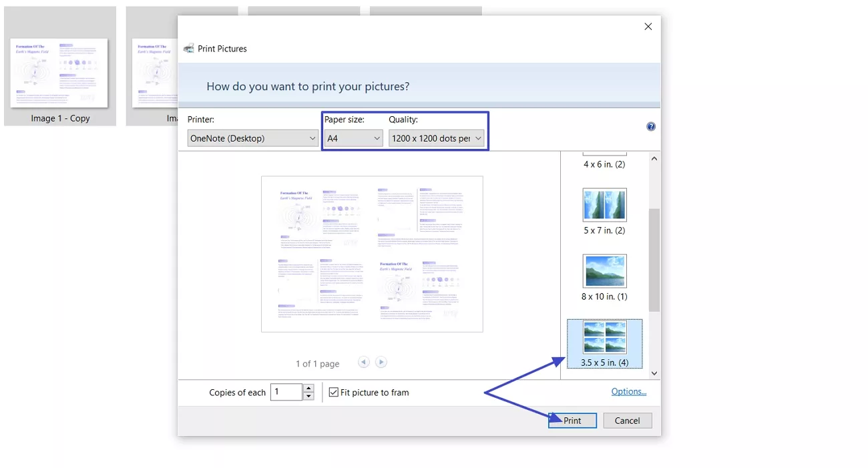This screenshot has width=868, height=468.
Task: Increase copies using the up stepper
Action: 308,389
